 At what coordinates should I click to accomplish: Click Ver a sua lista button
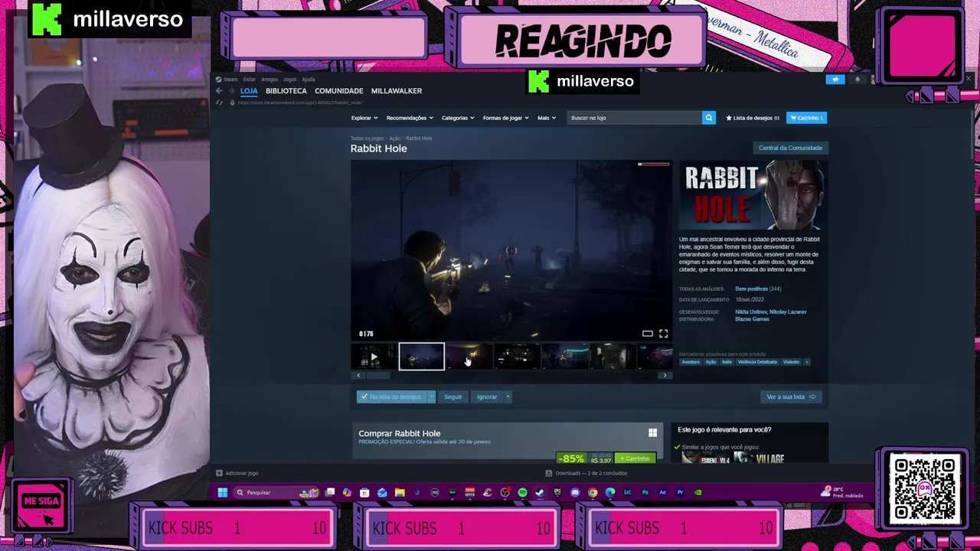(791, 396)
